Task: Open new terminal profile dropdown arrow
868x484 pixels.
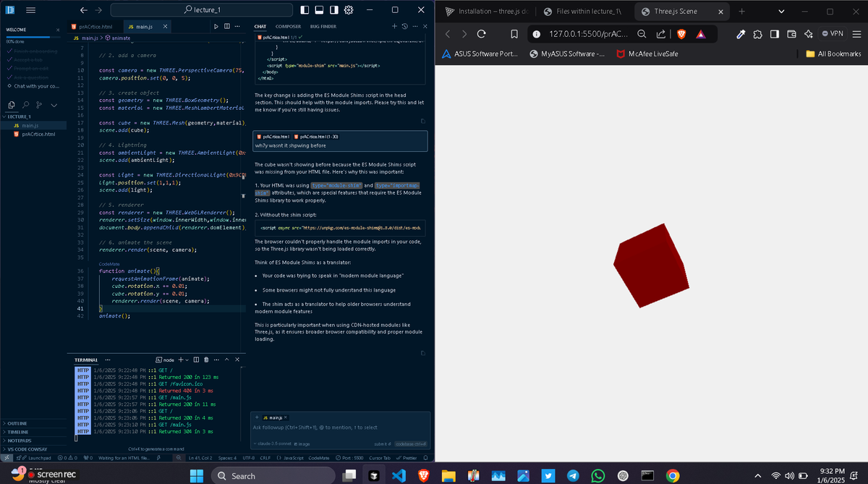Action: 187,360
